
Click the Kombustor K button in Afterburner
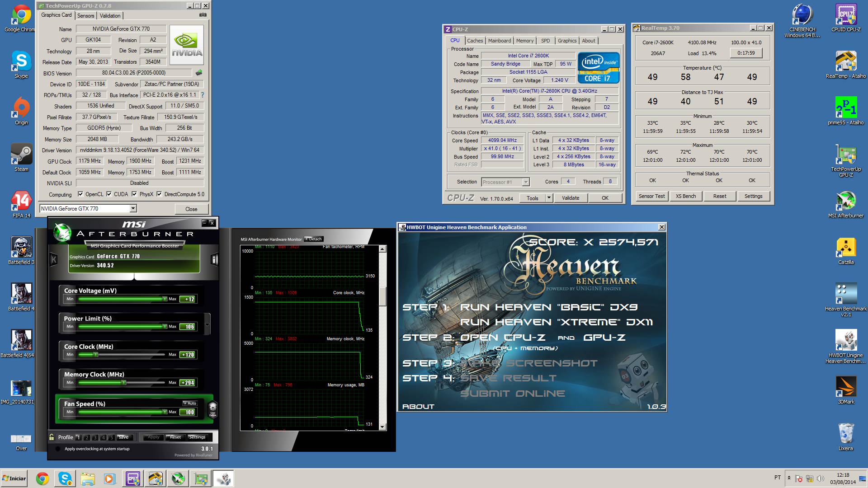pos(54,259)
